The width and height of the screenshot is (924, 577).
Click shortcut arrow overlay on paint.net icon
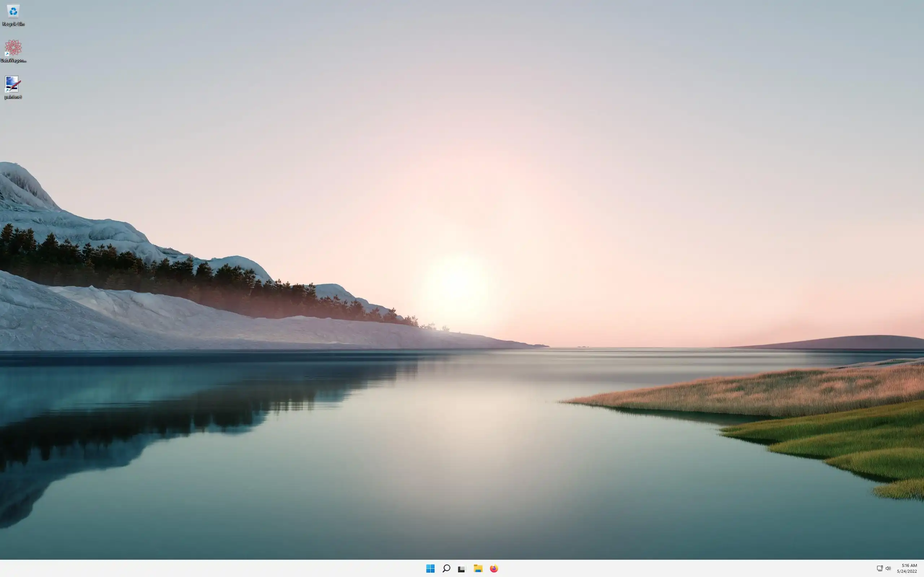pos(7,91)
